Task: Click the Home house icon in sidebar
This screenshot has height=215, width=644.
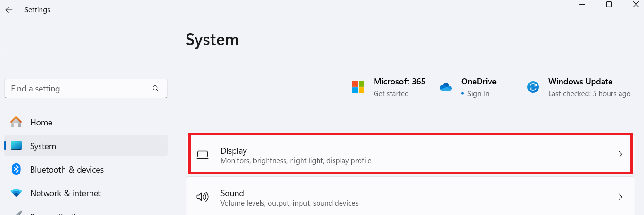Action: click(16, 122)
